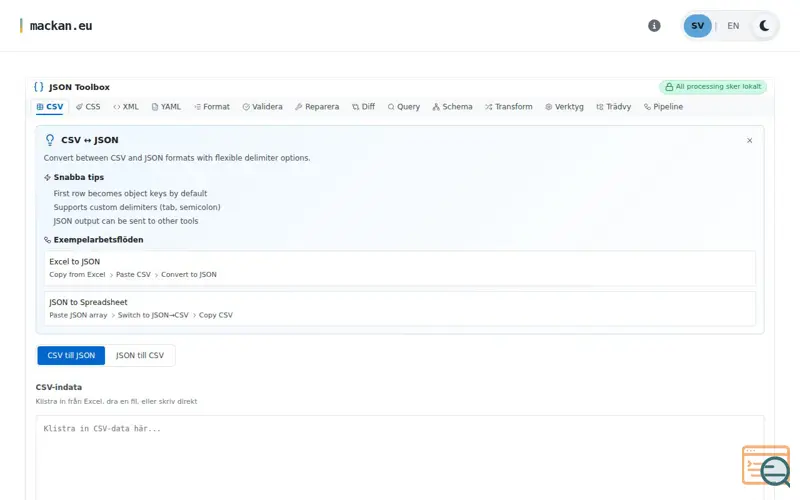Open the info icon in the header
This screenshot has height=500, width=800.
tap(654, 26)
